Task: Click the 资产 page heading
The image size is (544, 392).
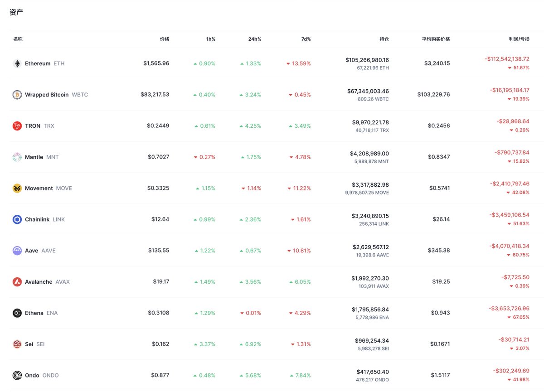Action: click(16, 12)
